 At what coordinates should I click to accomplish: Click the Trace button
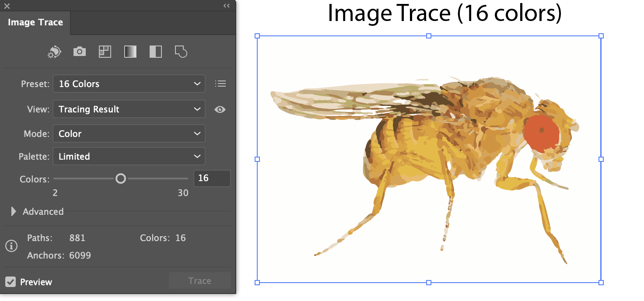pyautogui.click(x=199, y=281)
